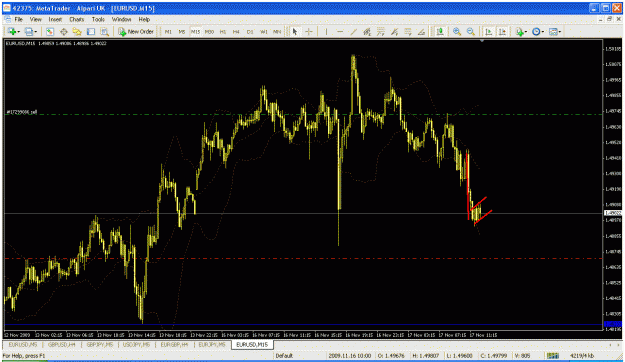Switch chart to MN timeframe
The width and height of the screenshot is (625, 362).
[277, 31]
